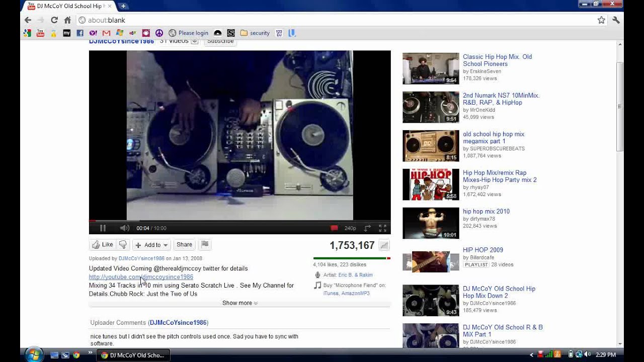
Task: Open the Please login bookmark
Action: click(188, 33)
